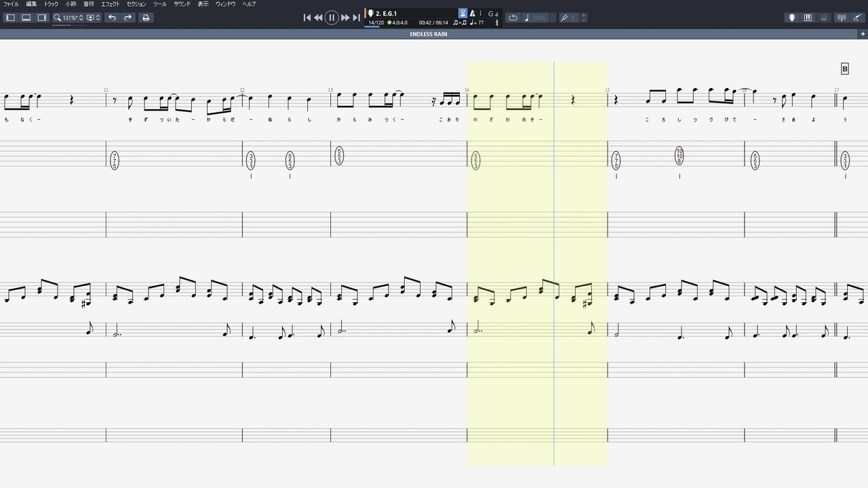Open the screen layout mode dropdown

click(94, 18)
